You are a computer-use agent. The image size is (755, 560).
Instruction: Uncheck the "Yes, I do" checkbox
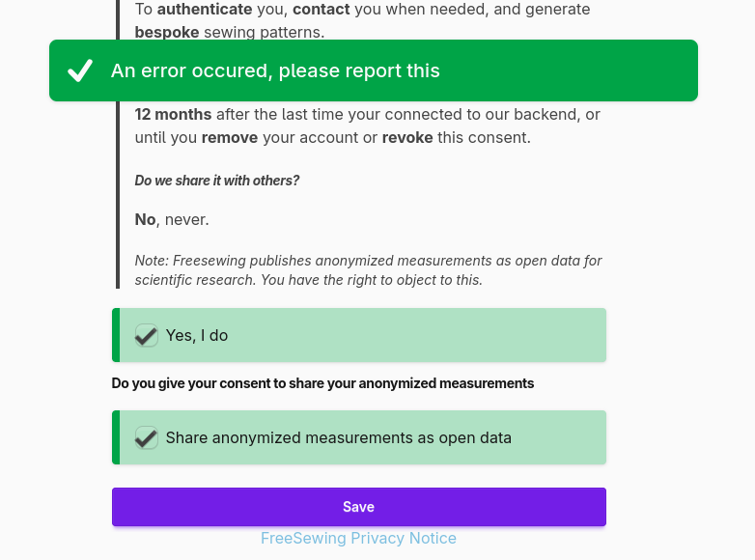click(147, 335)
